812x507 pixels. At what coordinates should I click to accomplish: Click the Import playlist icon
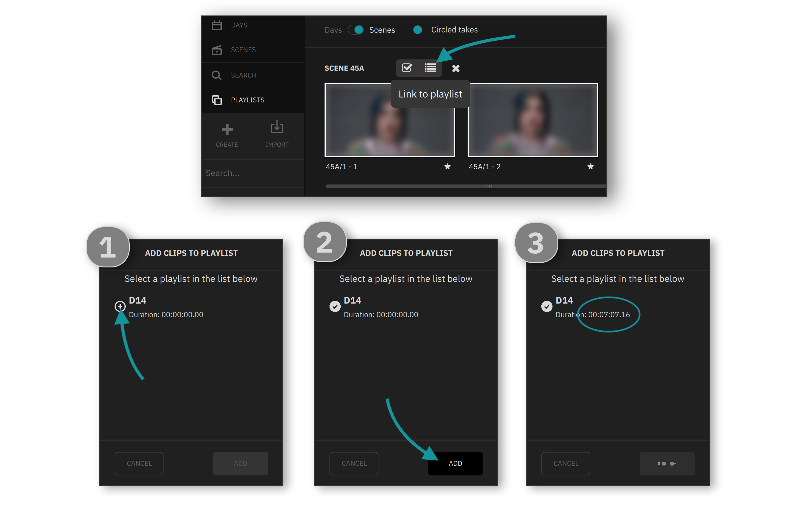click(x=277, y=128)
